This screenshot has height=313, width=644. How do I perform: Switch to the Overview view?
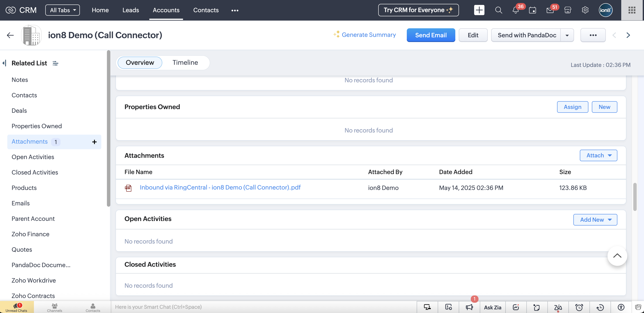(x=140, y=62)
